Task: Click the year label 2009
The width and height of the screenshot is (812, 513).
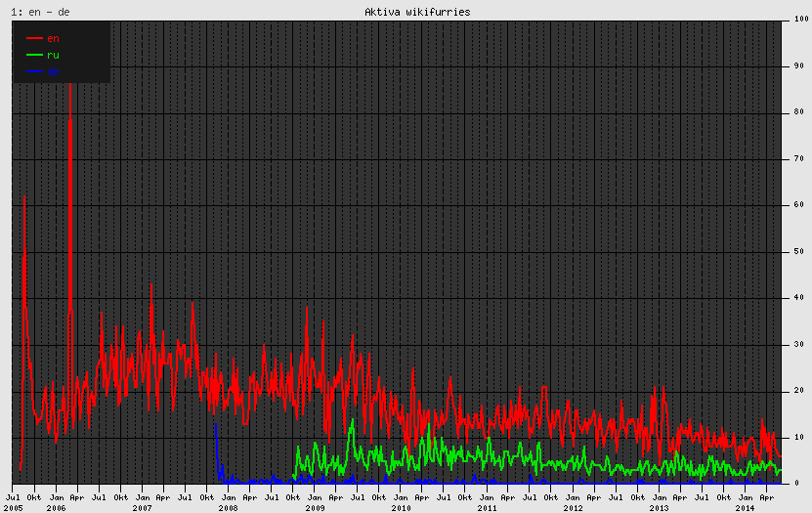Action: pos(315,508)
